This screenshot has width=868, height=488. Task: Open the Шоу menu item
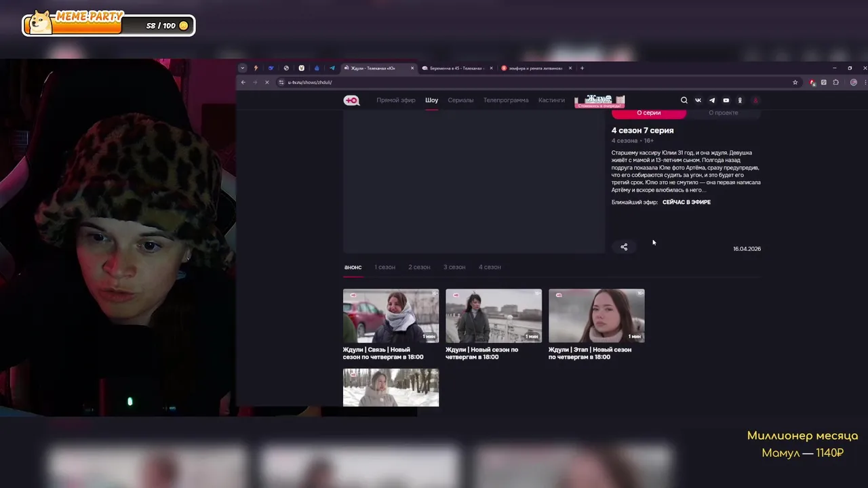pyautogui.click(x=432, y=100)
